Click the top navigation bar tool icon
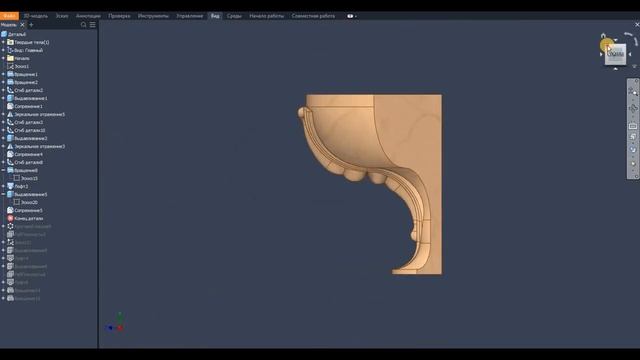640x360 pixels. pyautogui.click(x=633, y=91)
